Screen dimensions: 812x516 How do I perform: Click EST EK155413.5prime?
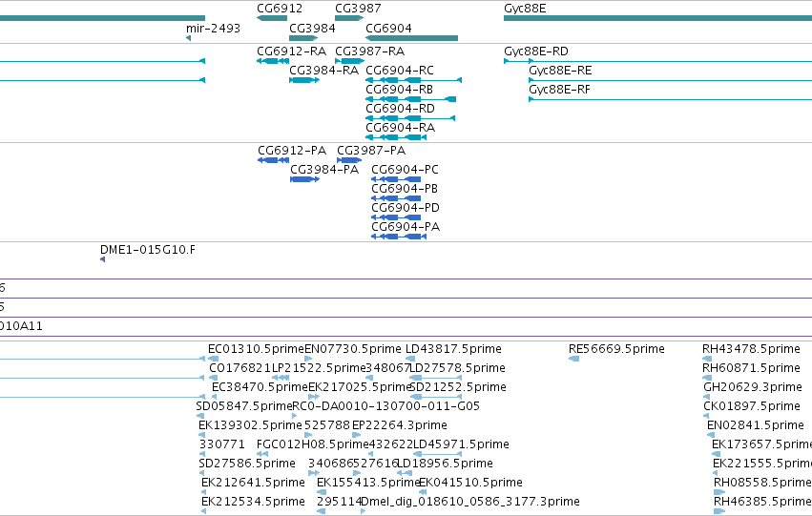[x=368, y=484]
